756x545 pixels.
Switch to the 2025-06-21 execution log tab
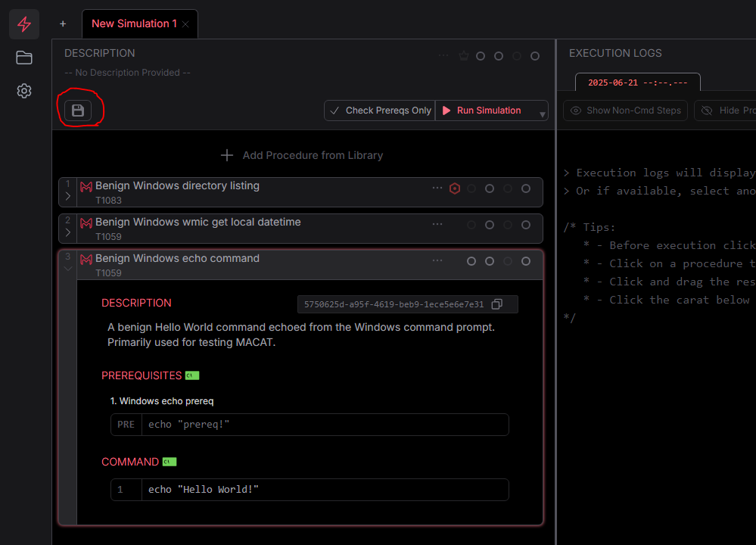coord(638,82)
